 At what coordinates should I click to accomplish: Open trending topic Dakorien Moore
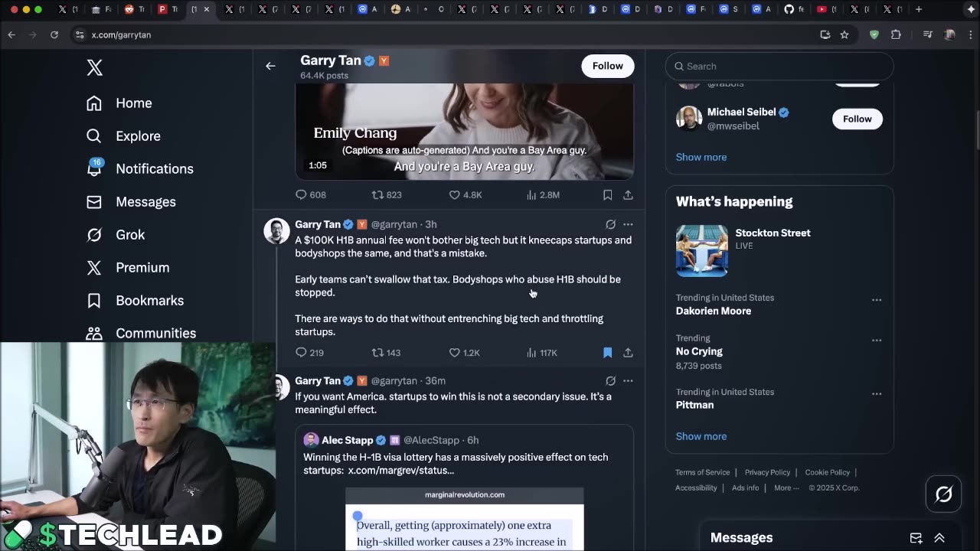tap(713, 311)
